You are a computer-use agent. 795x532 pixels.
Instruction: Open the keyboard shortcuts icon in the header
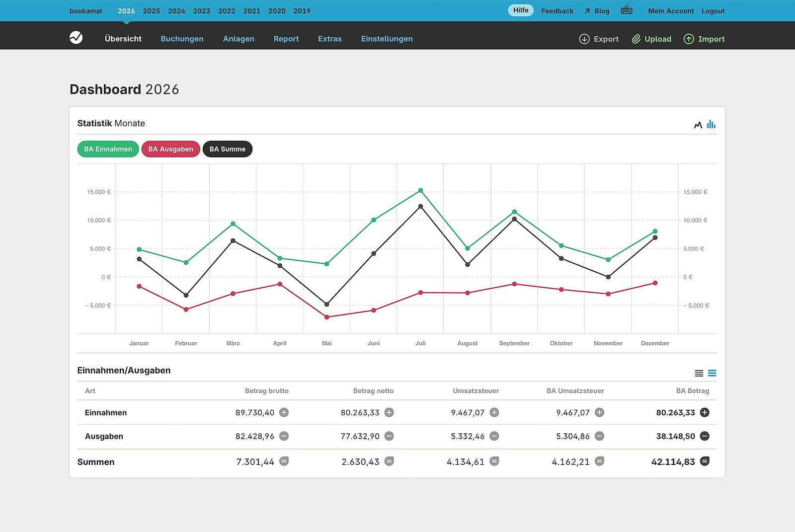(x=627, y=10)
